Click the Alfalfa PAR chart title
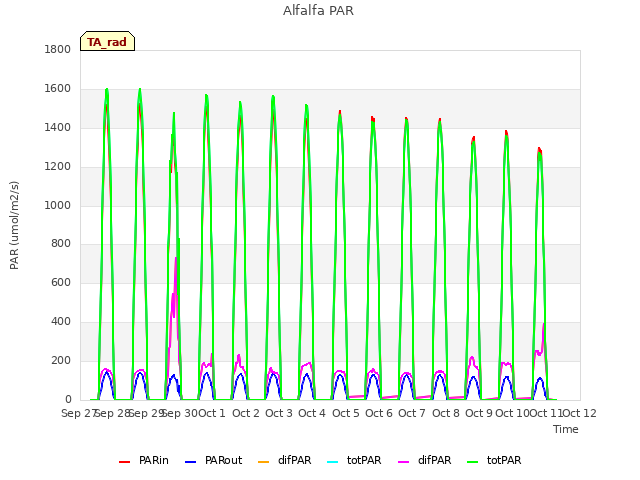 (x=318, y=11)
